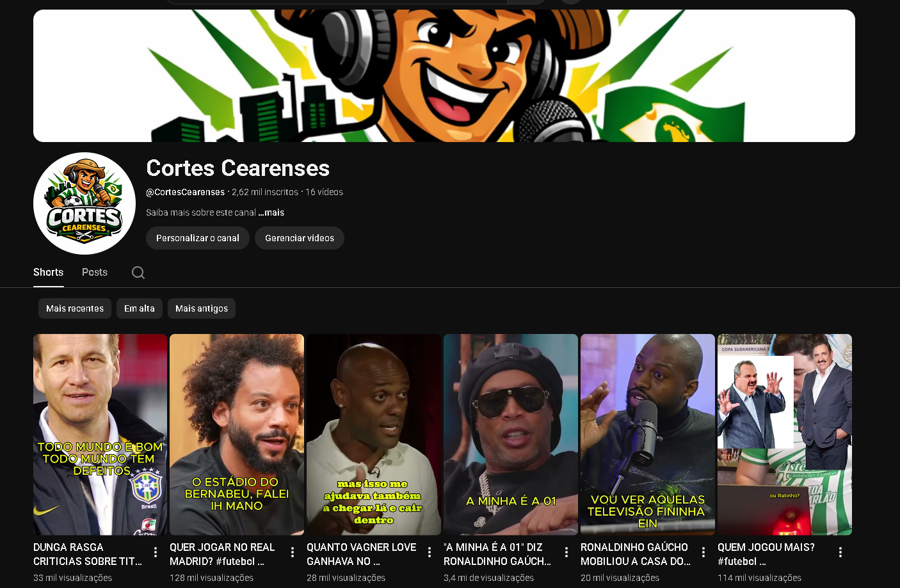Screen dimensions: 900x588
Task: Open the Ratinho short thumbnail
Action: tap(785, 434)
